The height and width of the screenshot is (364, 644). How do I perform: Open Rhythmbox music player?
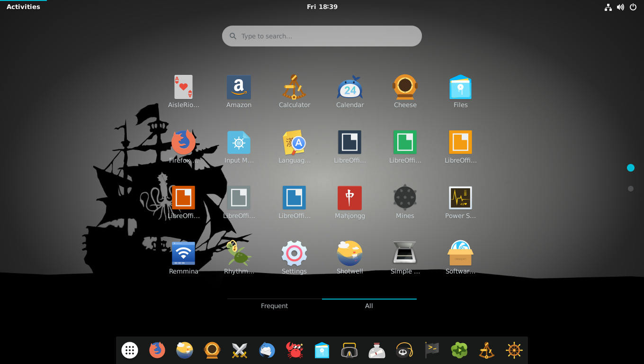pos(239,258)
